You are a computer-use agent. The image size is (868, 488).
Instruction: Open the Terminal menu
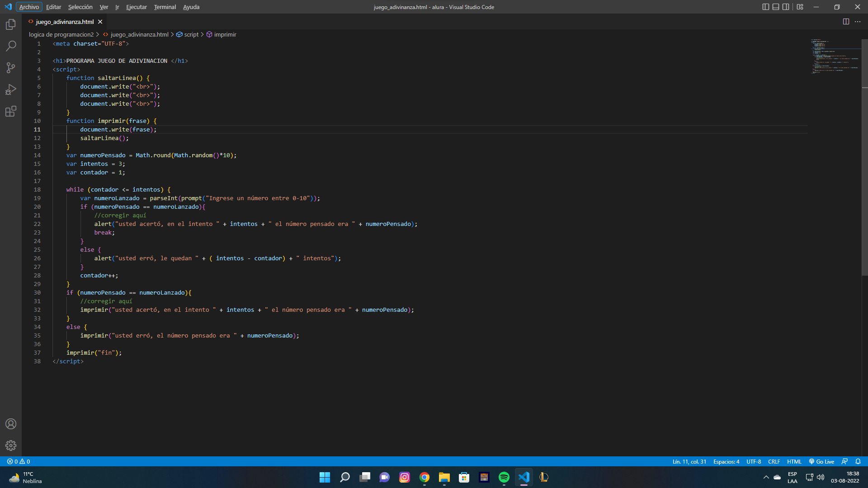165,7
